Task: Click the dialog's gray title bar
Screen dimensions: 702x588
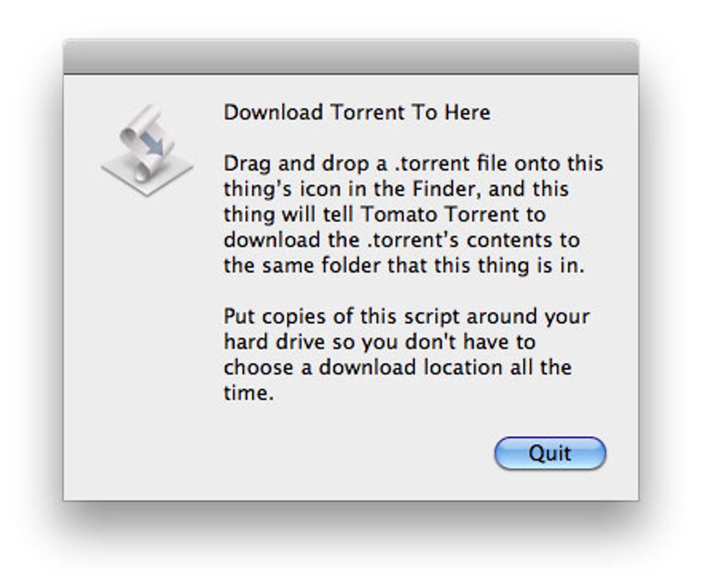Action: click(x=350, y=58)
